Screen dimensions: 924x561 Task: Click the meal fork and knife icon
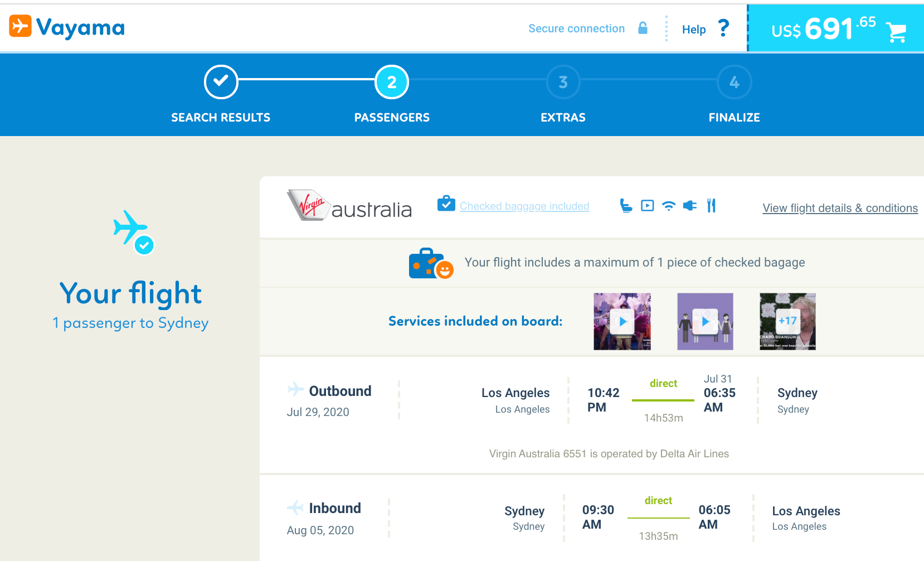pyautogui.click(x=711, y=206)
